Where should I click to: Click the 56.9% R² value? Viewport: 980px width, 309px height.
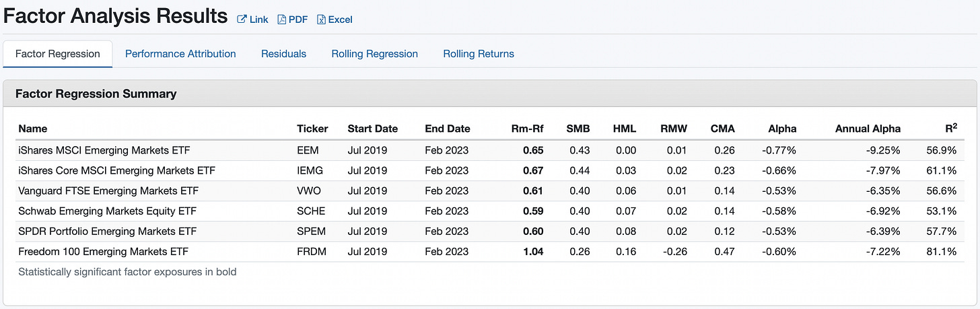pos(942,150)
